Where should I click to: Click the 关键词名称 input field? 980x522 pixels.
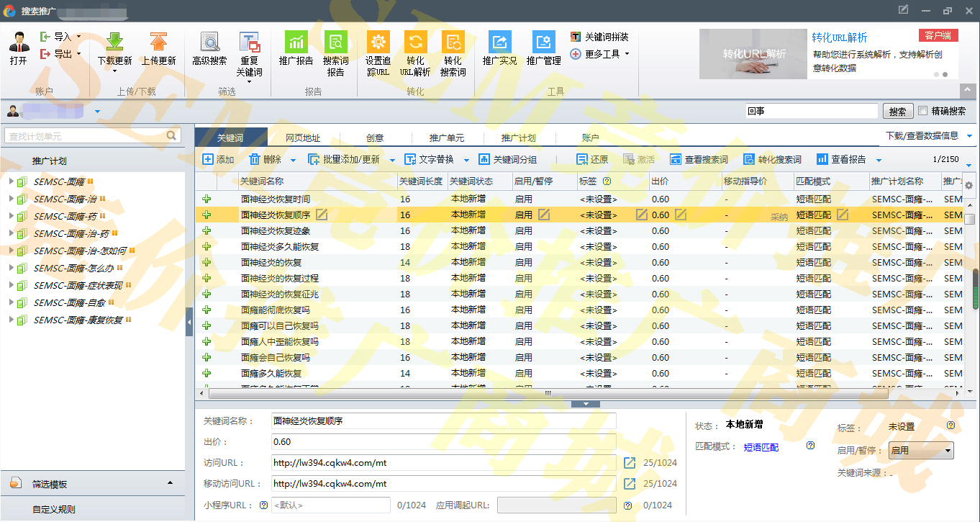coord(444,421)
